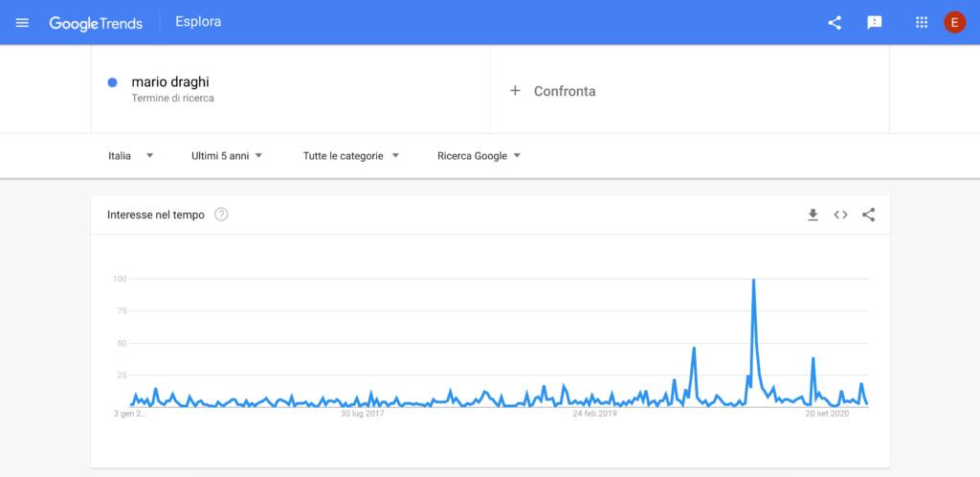Open the feedback icon in header

874,22
